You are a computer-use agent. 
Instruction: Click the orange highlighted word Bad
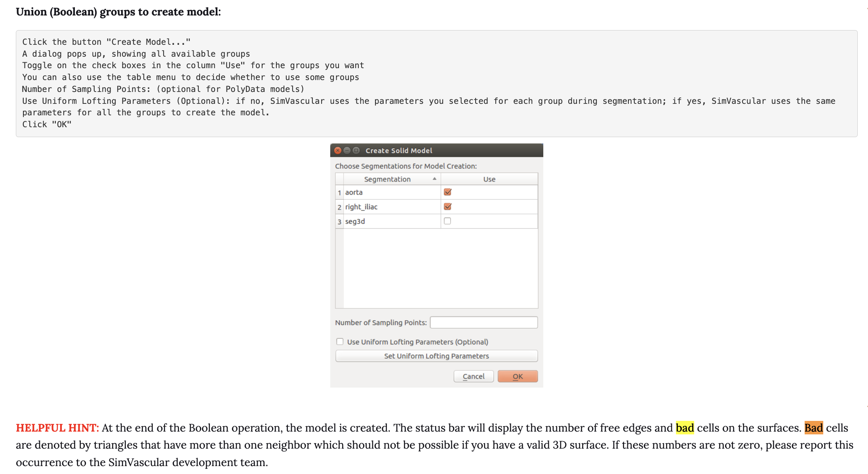[814, 428]
